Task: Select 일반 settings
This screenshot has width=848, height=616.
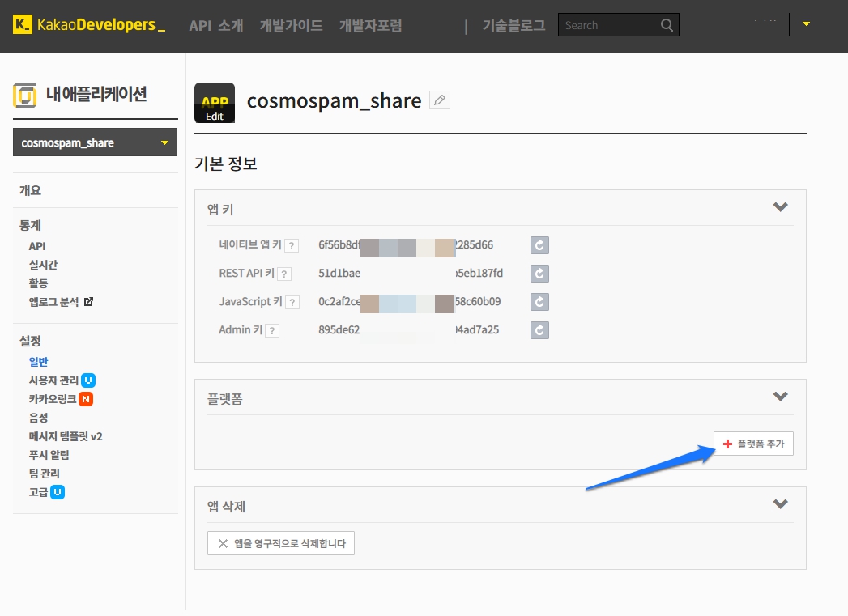Action: pos(38,362)
